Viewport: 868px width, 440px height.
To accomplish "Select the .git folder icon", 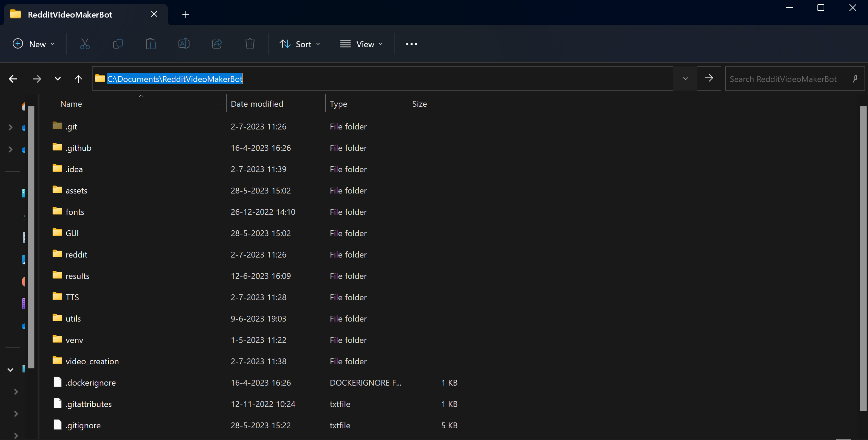I will 57,126.
